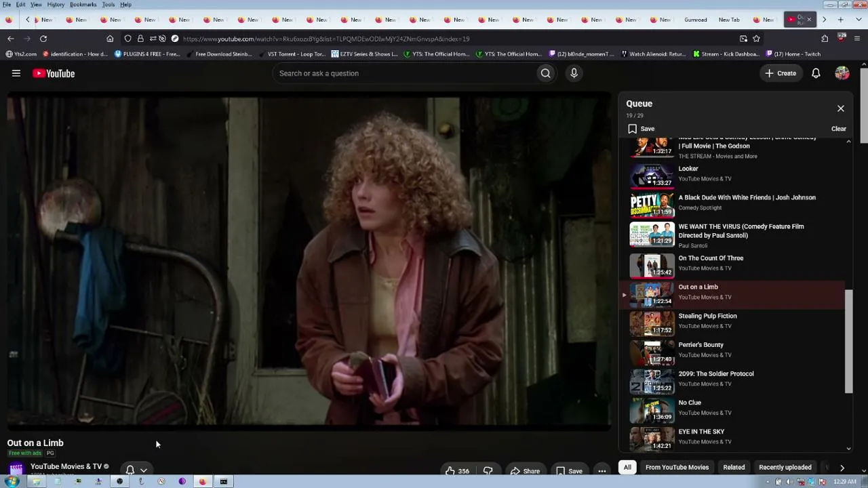Image resolution: width=868 pixels, height=488 pixels.
Task: Open the browser extensions panel
Action: coord(825,39)
